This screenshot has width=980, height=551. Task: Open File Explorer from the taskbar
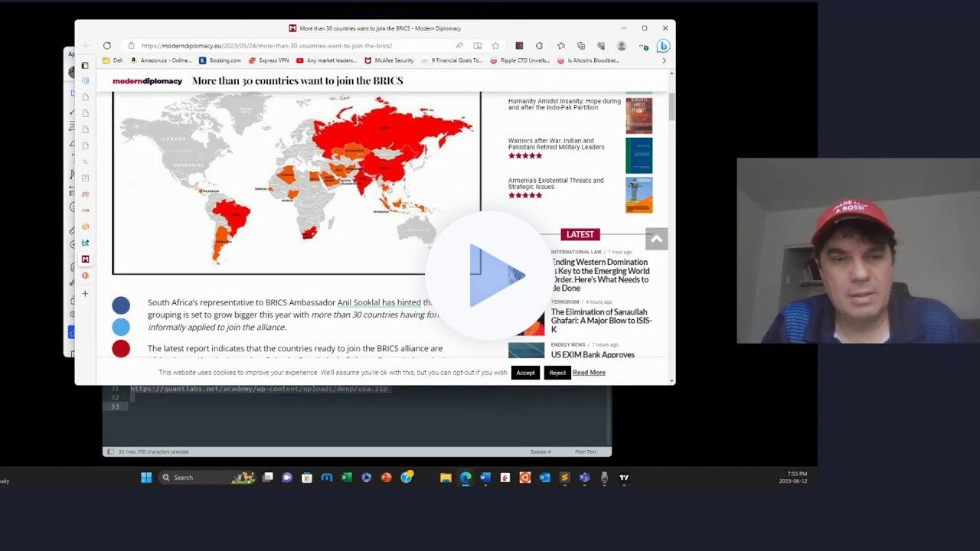tap(446, 478)
